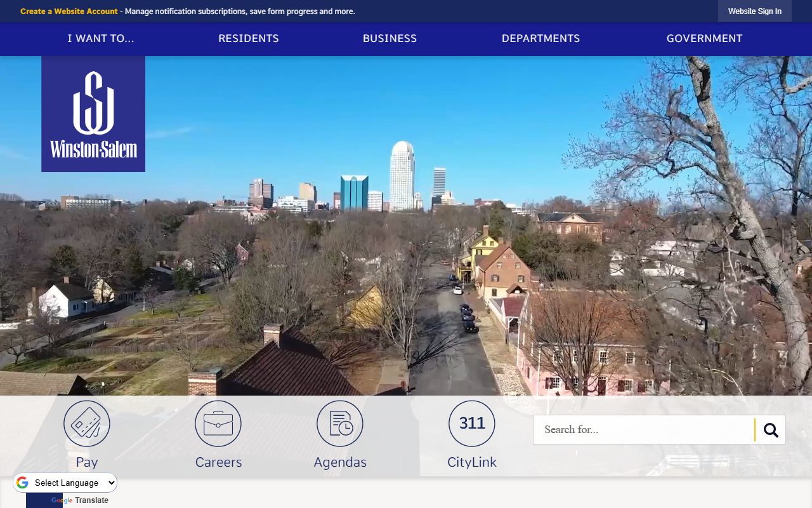
Task: Click the magnifying glass search button
Action: (771, 430)
